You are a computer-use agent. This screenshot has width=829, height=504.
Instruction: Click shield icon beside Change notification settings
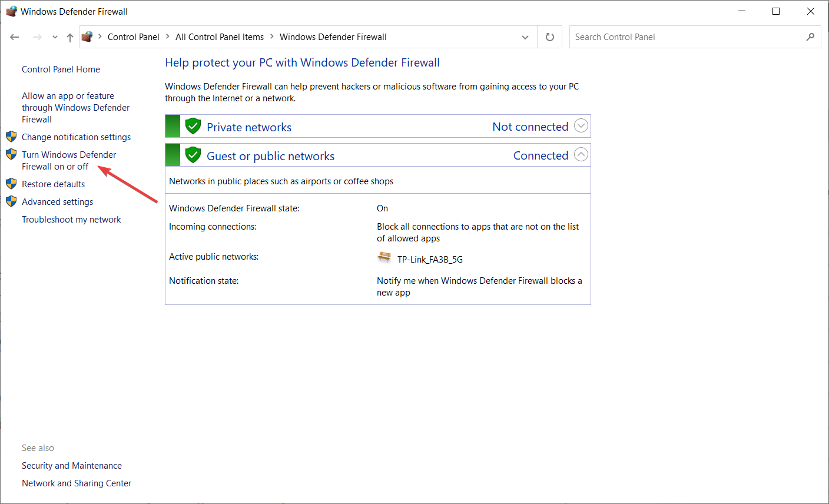click(11, 137)
